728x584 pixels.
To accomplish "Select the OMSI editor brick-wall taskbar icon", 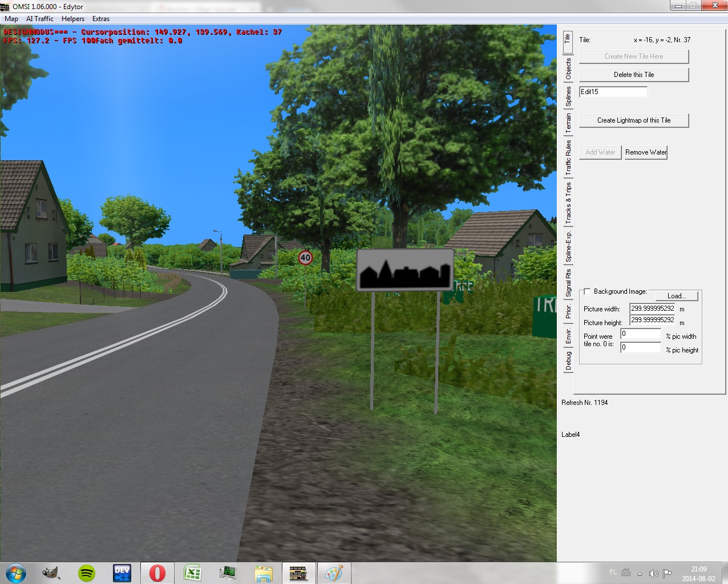I will [298, 573].
